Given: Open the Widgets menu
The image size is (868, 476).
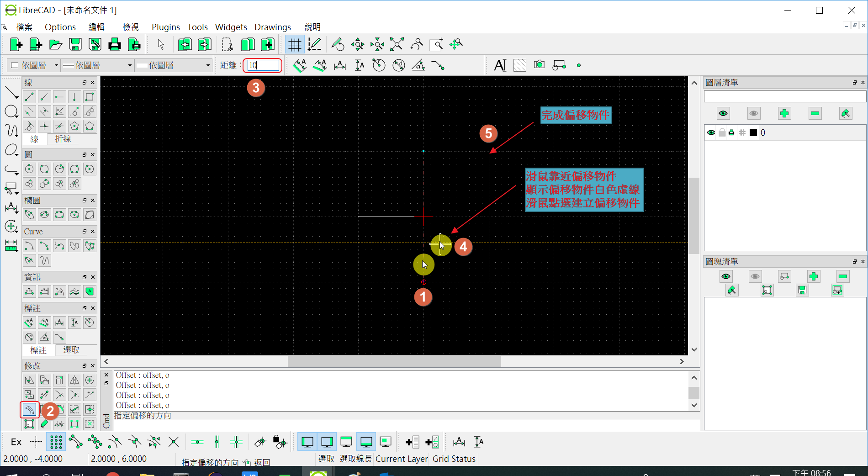Looking at the screenshot, I should pos(231,27).
